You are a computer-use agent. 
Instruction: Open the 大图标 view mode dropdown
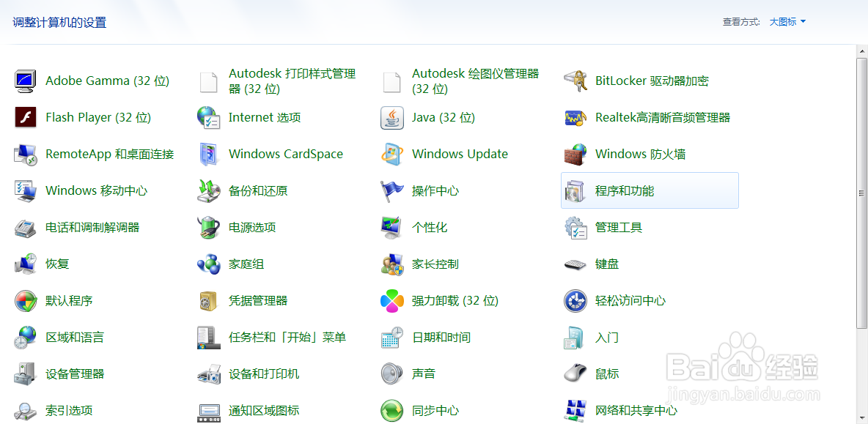[787, 22]
